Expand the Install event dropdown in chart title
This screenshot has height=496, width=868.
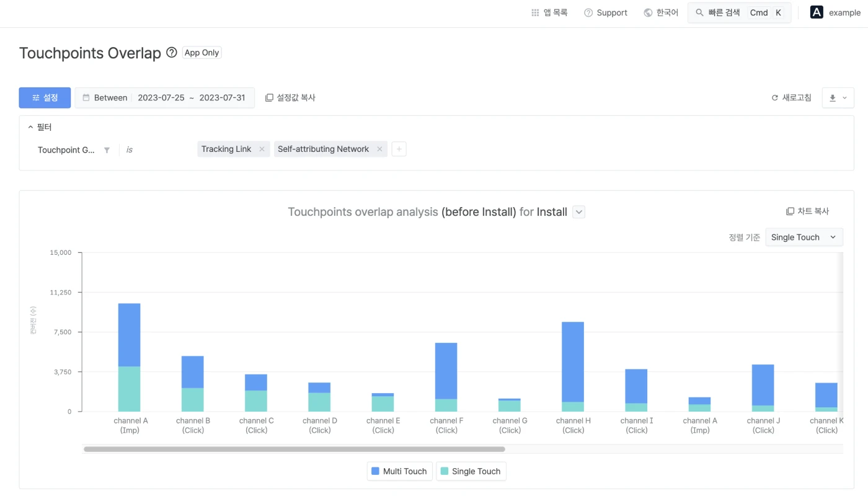pyautogui.click(x=578, y=212)
